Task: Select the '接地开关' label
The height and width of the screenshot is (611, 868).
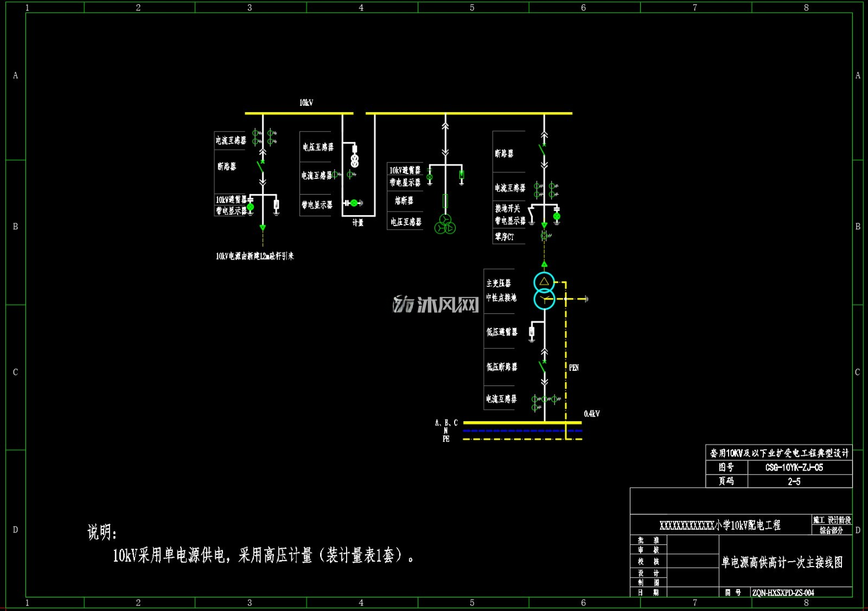Action: tap(508, 208)
